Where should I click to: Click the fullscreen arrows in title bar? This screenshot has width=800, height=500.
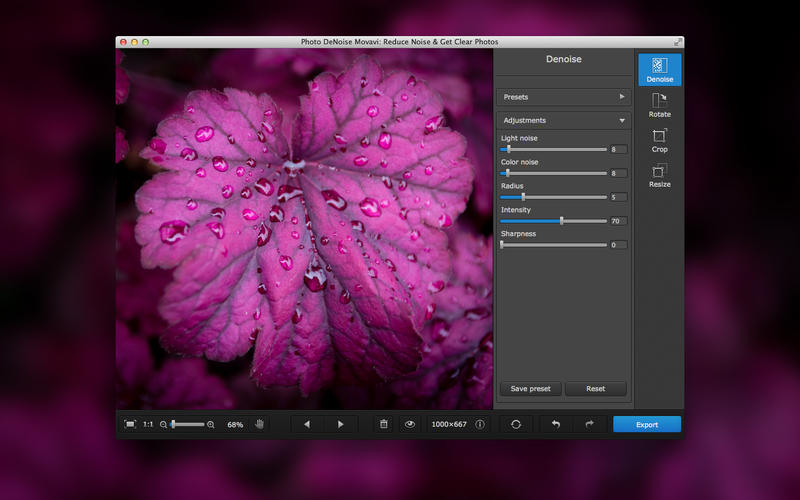pyautogui.click(x=678, y=42)
